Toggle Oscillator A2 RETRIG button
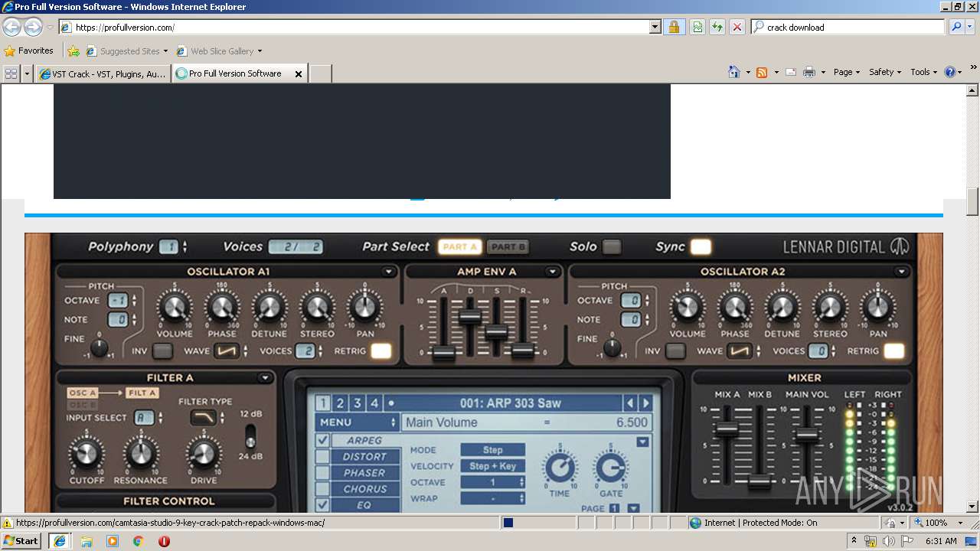Image resolution: width=980 pixels, height=551 pixels. click(894, 351)
